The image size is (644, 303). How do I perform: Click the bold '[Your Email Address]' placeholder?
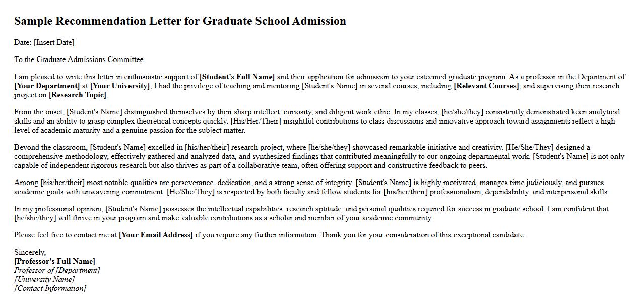click(156, 235)
